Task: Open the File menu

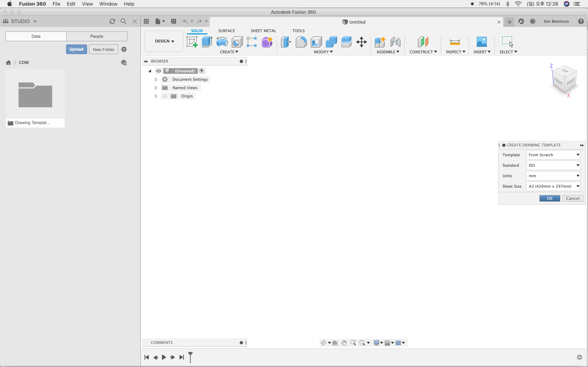Action: tap(56, 4)
